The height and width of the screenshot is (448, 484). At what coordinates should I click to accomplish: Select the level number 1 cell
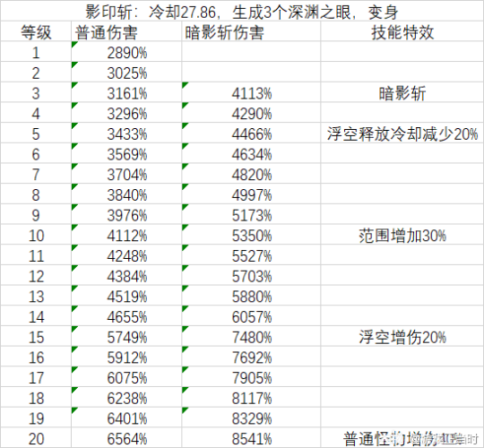[x=36, y=52]
